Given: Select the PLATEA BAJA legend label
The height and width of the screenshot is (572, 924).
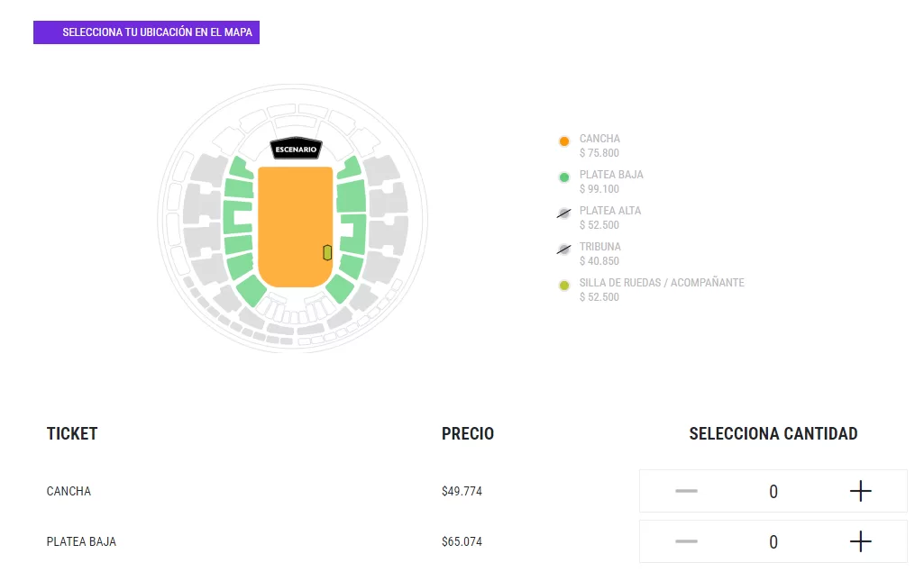Looking at the screenshot, I should pos(611,175).
